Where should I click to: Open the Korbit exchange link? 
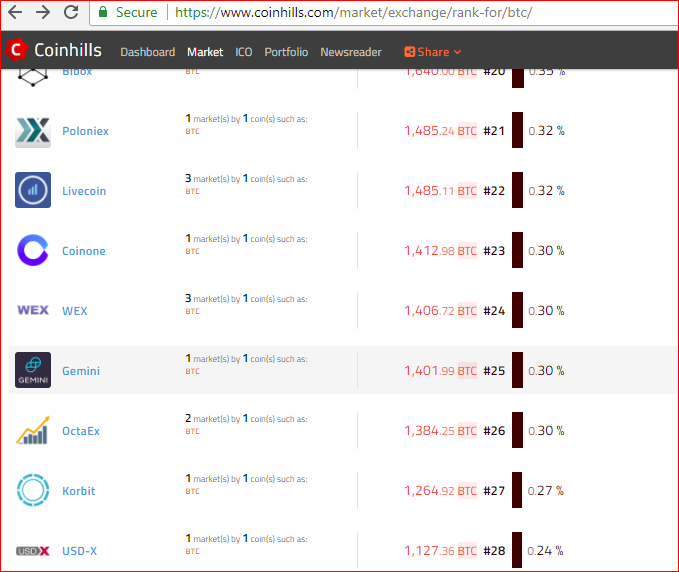tap(78, 491)
